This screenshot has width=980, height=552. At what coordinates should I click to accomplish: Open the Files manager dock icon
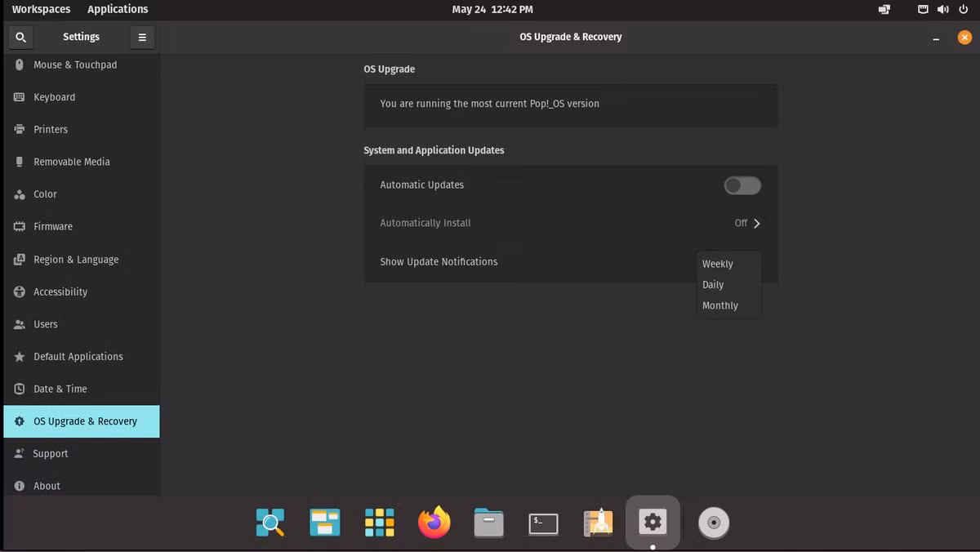(488, 523)
